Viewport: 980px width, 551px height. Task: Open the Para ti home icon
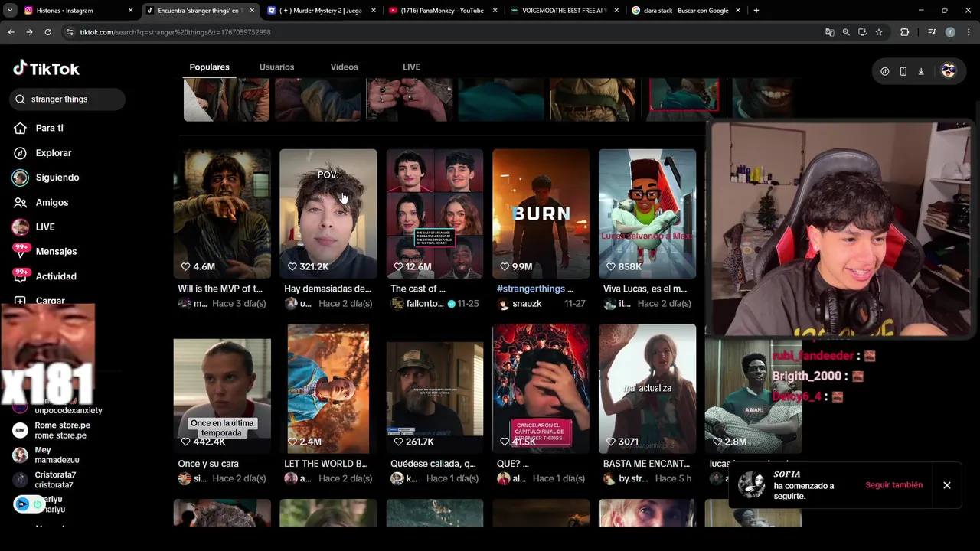[x=21, y=128]
